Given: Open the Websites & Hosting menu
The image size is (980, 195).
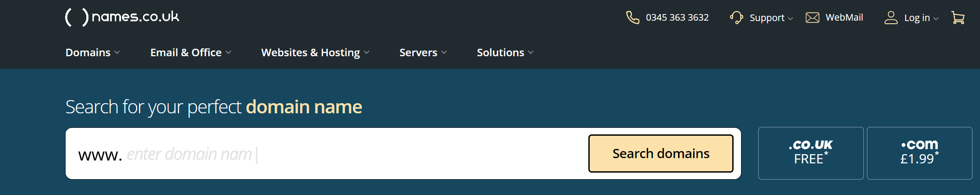Looking at the screenshot, I should (310, 53).
